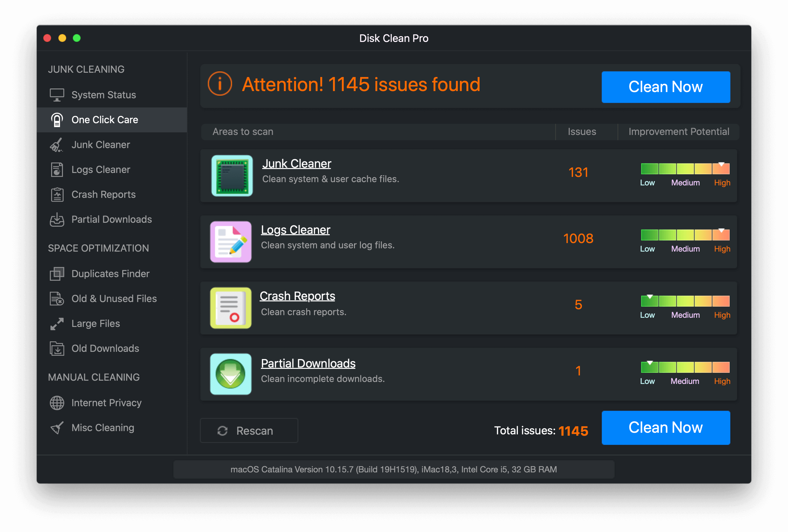
Task: Click the 'Attention! 1145 issues found' heading
Action: coord(361,85)
